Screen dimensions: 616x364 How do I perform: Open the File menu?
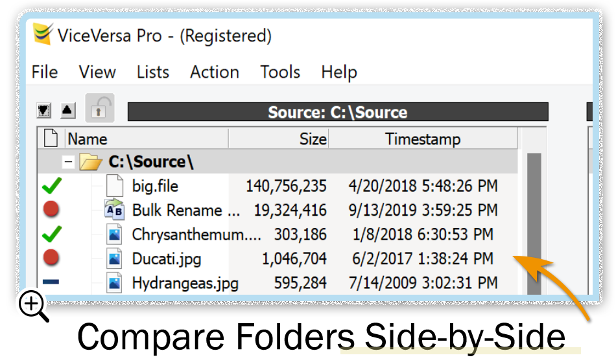(44, 72)
